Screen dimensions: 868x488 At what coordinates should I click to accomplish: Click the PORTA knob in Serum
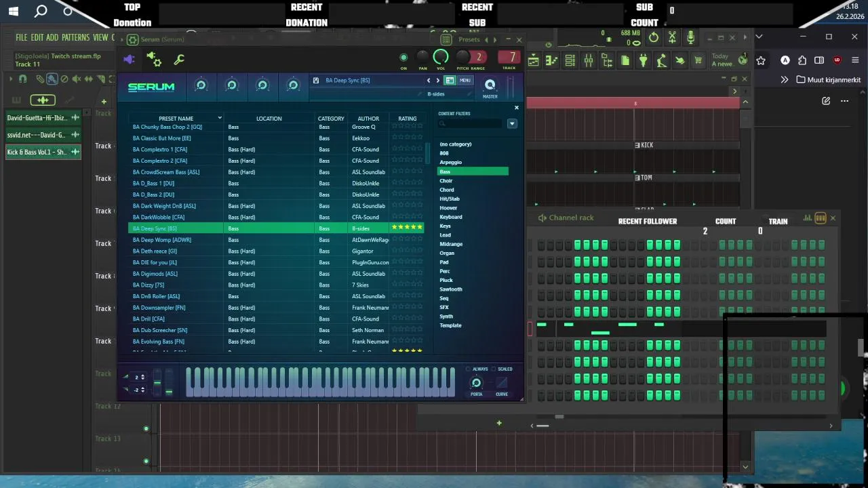[x=476, y=383]
